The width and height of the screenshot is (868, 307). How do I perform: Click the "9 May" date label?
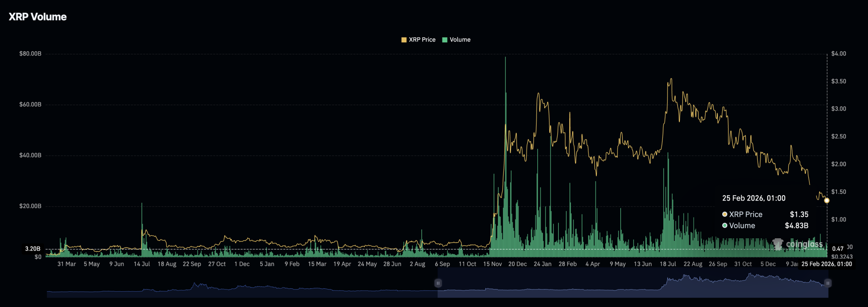[618, 264]
